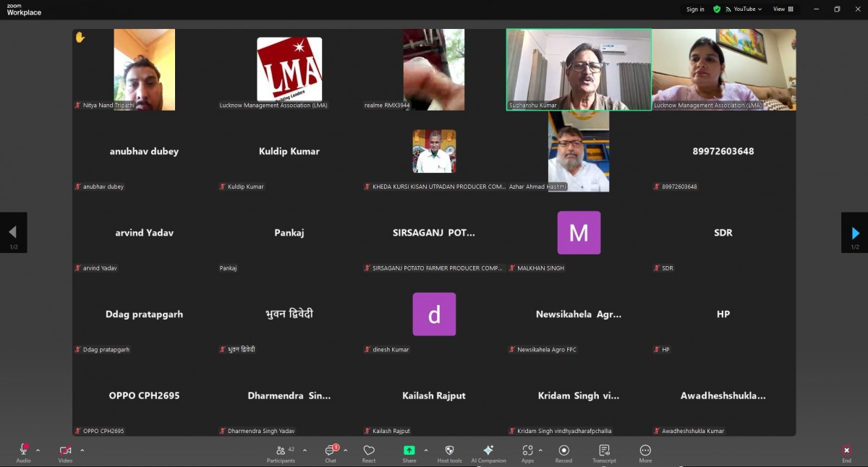Click the React heart icon
The image size is (868, 467).
click(x=369, y=453)
